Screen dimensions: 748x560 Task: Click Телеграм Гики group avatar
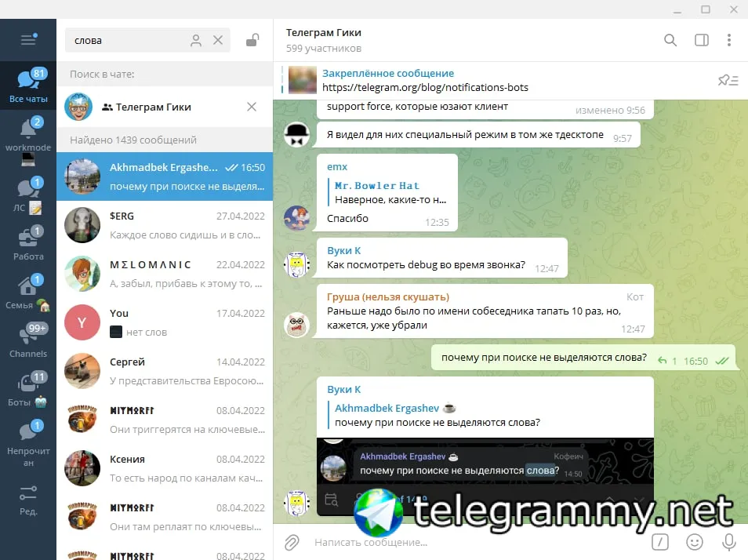click(x=78, y=107)
